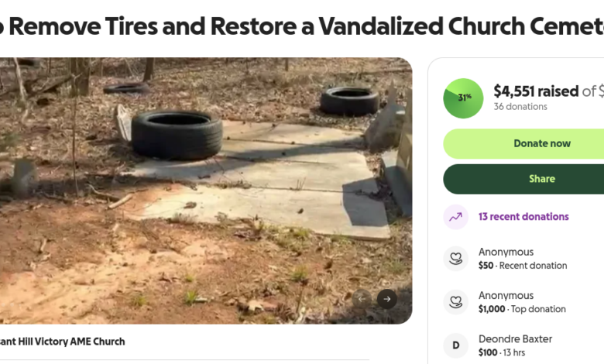Screen dimensions: 604x364
Task: Open the 13 recent donations link
Action: [523, 217]
